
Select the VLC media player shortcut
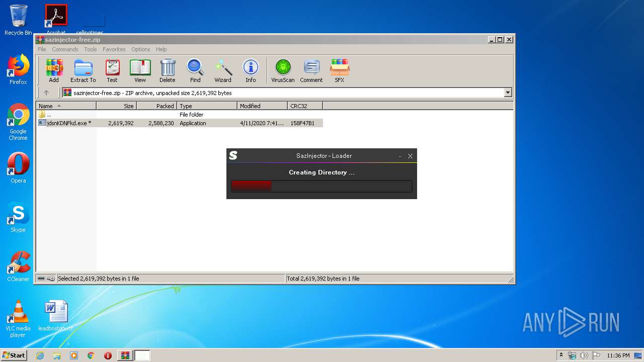tap(18, 319)
